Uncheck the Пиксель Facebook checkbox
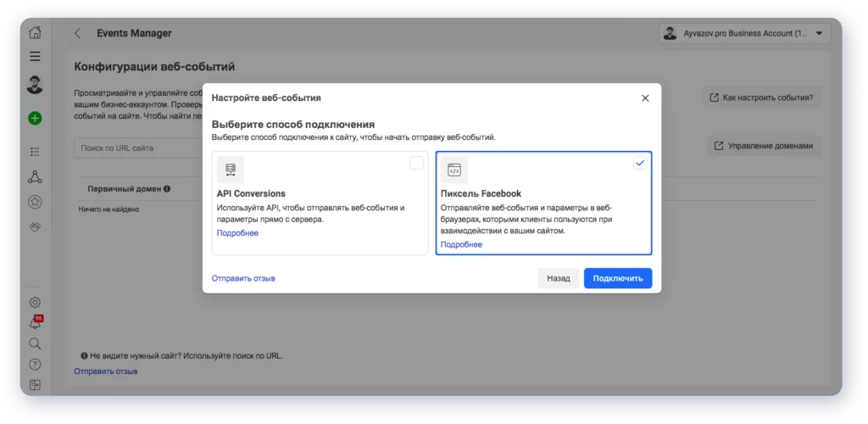The width and height of the screenshot is (868, 424). tap(640, 163)
